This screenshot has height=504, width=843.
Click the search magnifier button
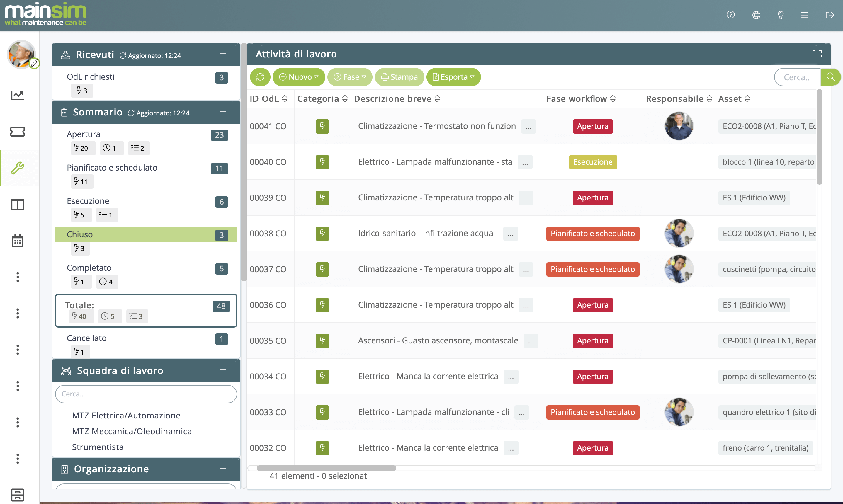[830, 77]
